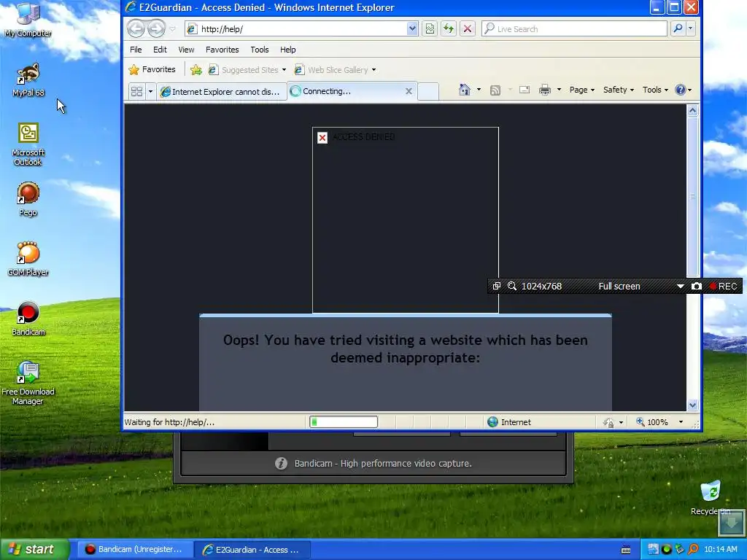Open the recent pages dropdown arrow

(x=172, y=29)
